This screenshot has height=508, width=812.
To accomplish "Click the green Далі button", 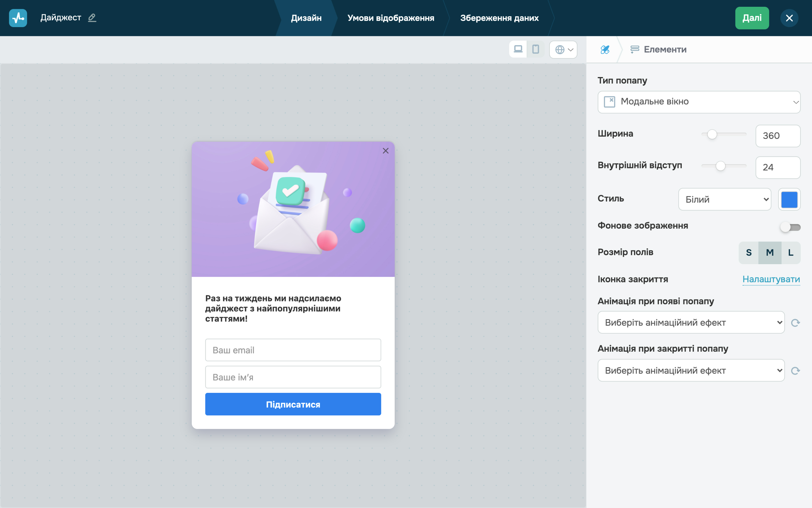I will [x=752, y=18].
